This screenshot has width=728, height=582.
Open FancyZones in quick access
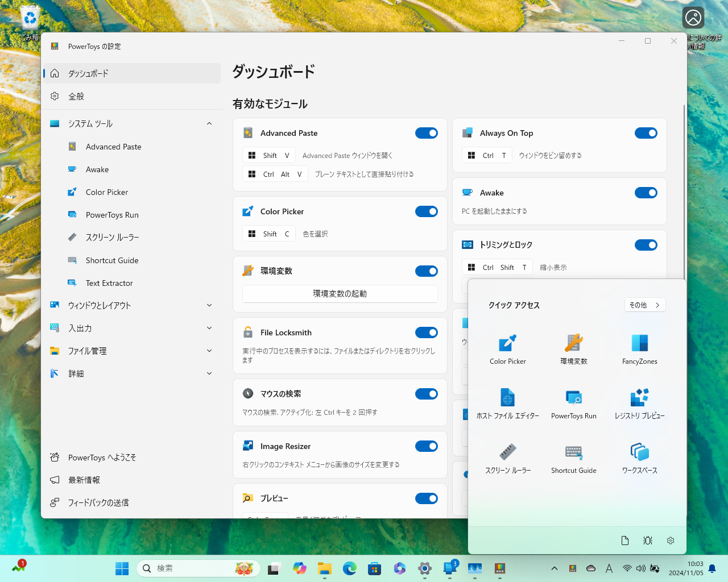pos(639,348)
